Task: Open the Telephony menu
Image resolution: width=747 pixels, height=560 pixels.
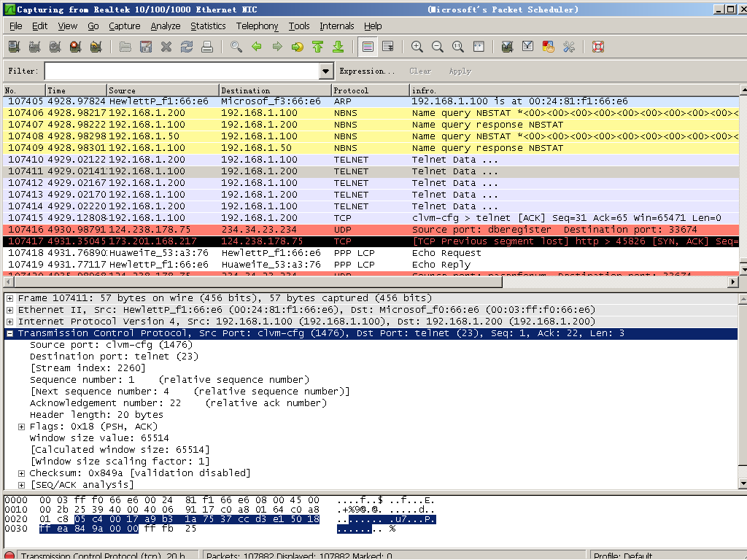Action: pyautogui.click(x=258, y=26)
